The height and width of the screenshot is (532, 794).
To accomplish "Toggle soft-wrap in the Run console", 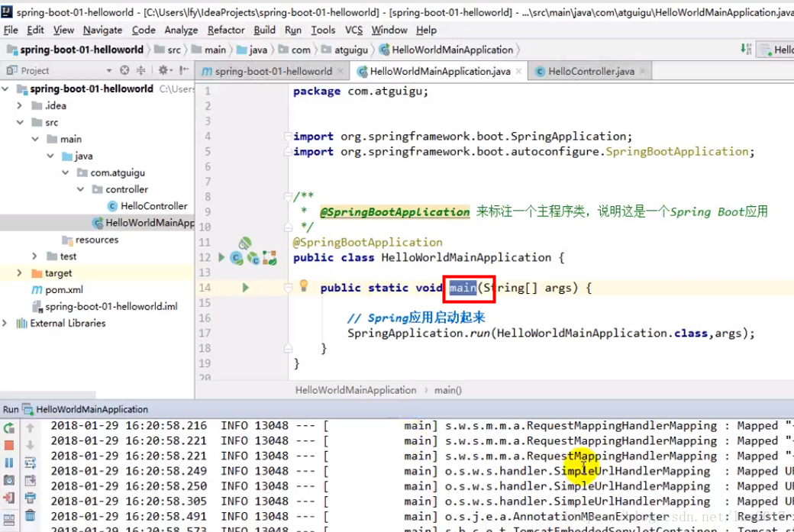I will [31, 463].
